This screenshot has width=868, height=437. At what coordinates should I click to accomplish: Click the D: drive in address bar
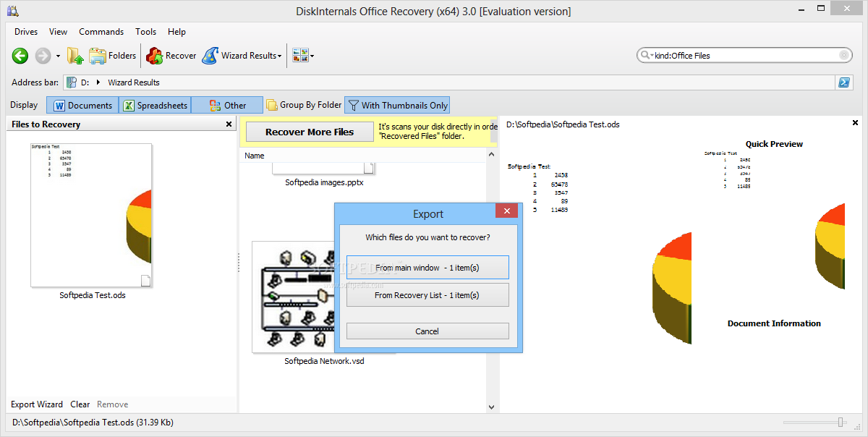click(85, 82)
